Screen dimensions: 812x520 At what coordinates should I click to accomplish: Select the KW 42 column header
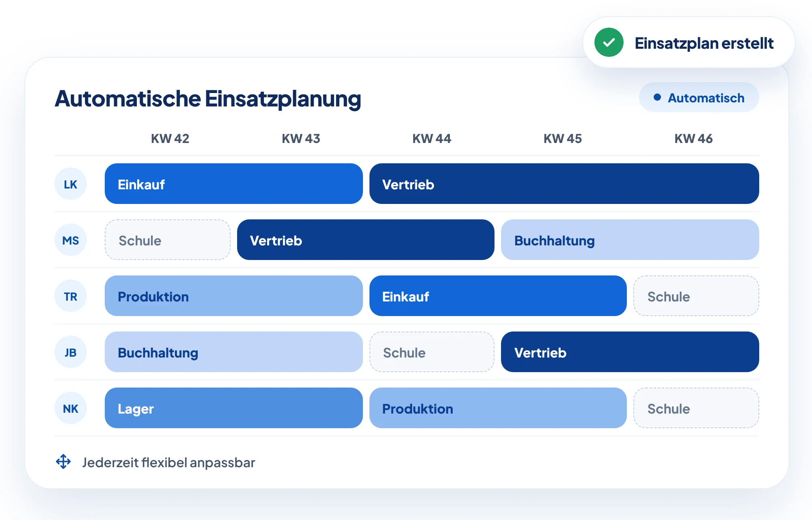170,139
